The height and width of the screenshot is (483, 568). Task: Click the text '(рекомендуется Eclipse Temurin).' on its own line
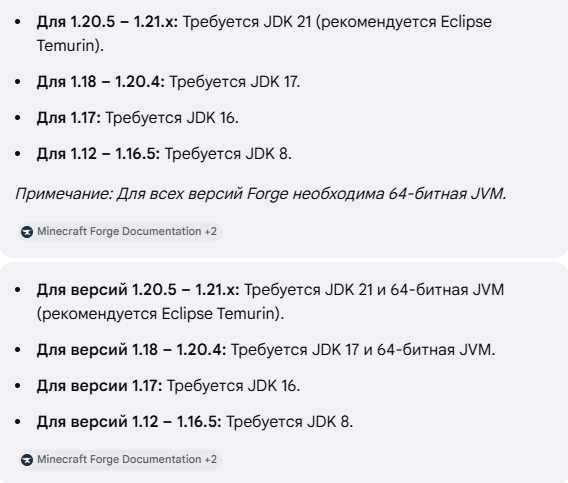pos(160,314)
